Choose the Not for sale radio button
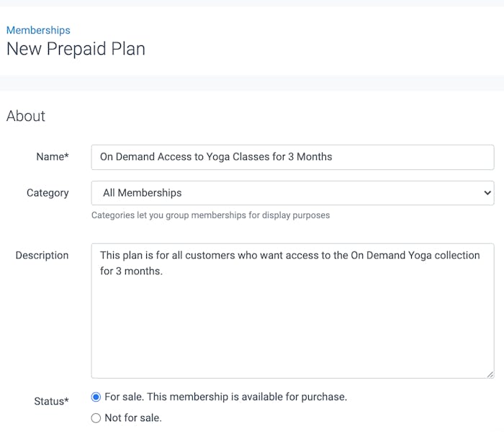 click(96, 418)
